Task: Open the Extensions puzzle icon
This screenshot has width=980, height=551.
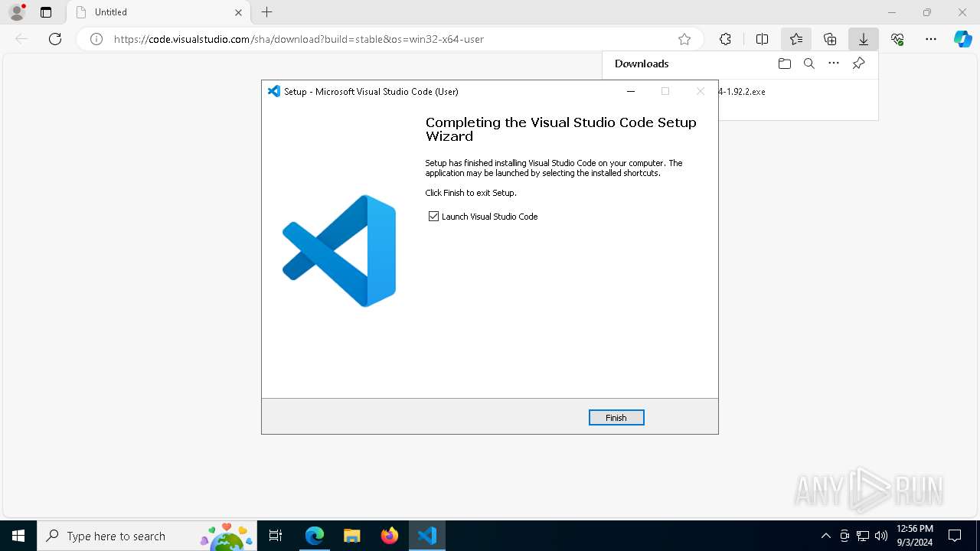Action: [725, 39]
